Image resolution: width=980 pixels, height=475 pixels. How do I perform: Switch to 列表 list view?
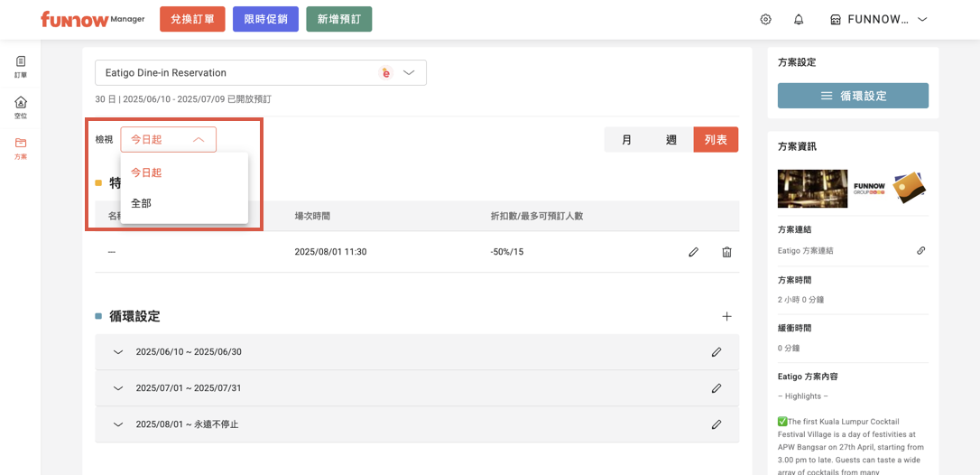[716, 140]
